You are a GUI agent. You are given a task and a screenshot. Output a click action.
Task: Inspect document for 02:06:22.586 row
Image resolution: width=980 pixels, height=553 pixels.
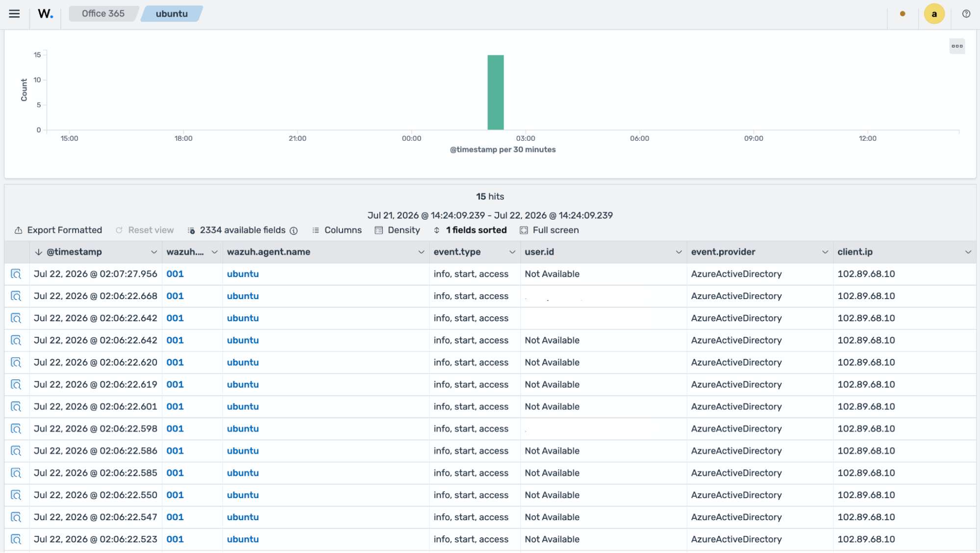click(16, 451)
